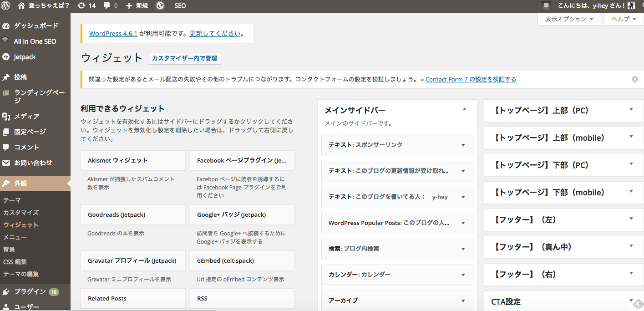Click the ランディングページ icon

click(x=6, y=92)
